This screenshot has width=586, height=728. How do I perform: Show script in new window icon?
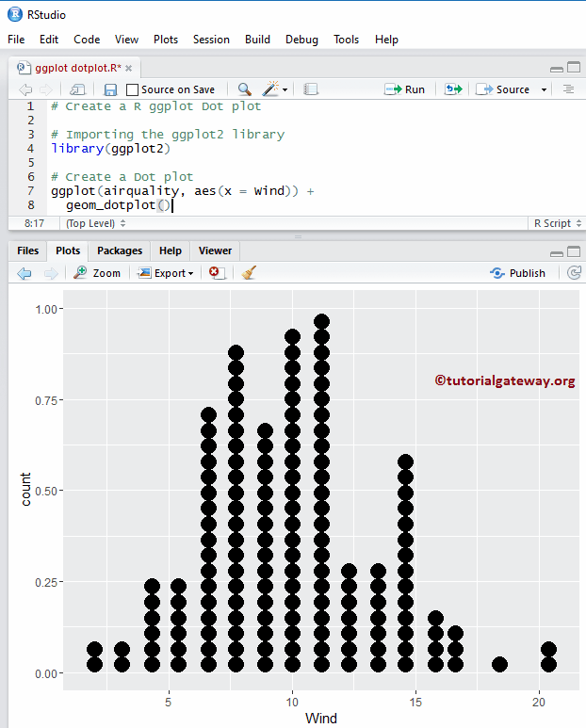coord(77,89)
